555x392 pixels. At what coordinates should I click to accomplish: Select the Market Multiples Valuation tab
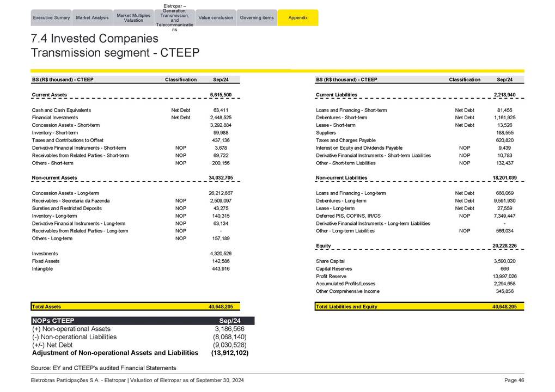coord(133,17)
